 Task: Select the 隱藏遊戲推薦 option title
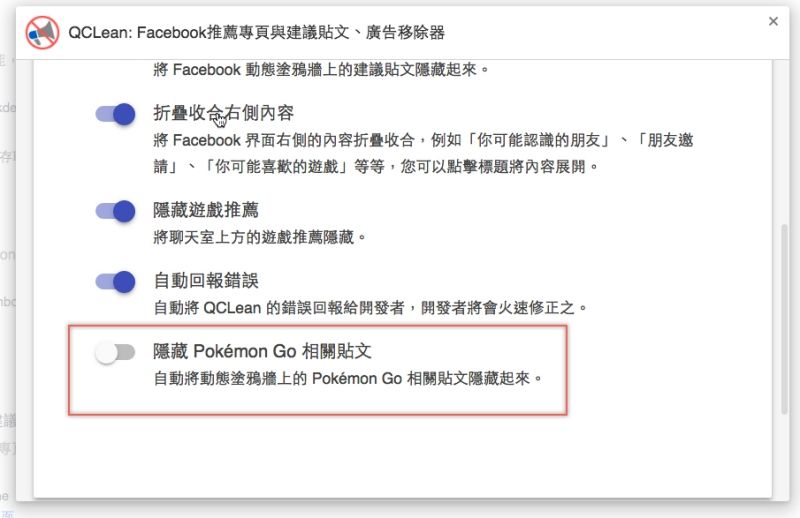206,210
